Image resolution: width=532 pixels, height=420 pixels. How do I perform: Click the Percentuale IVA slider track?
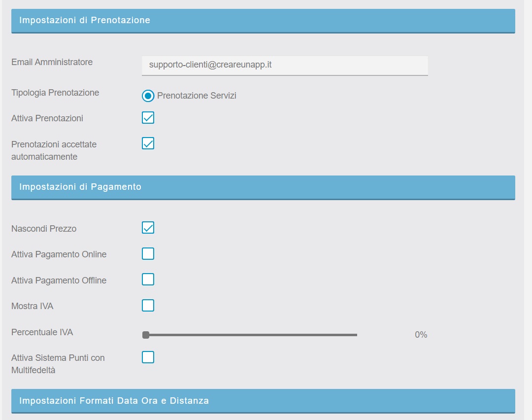(x=251, y=335)
